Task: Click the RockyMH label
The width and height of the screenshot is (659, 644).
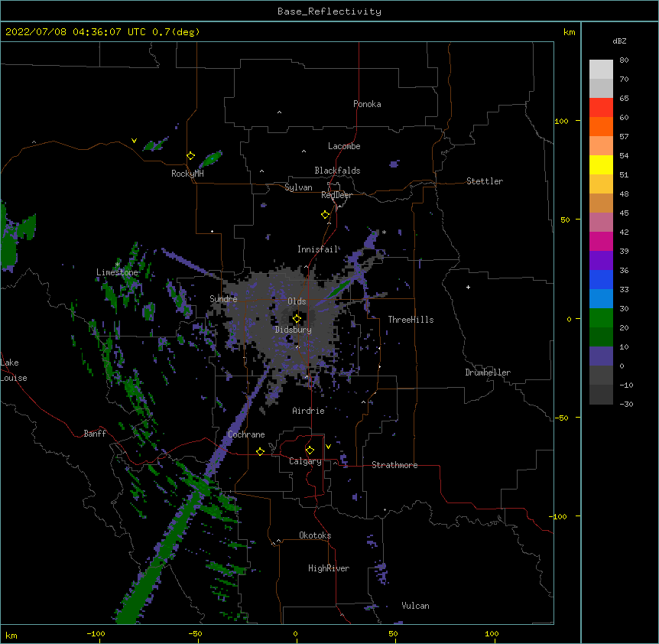Action: [x=187, y=174]
